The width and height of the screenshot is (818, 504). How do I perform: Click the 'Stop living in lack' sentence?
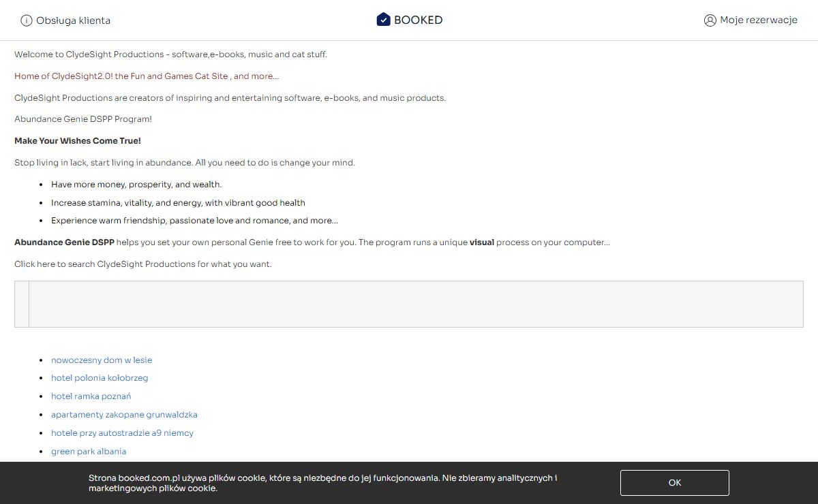[x=185, y=163]
